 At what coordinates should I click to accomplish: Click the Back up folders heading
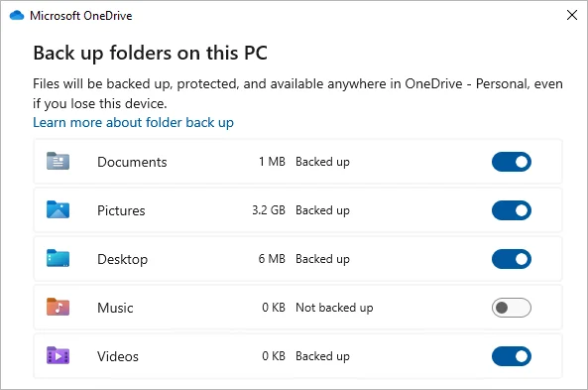150,53
